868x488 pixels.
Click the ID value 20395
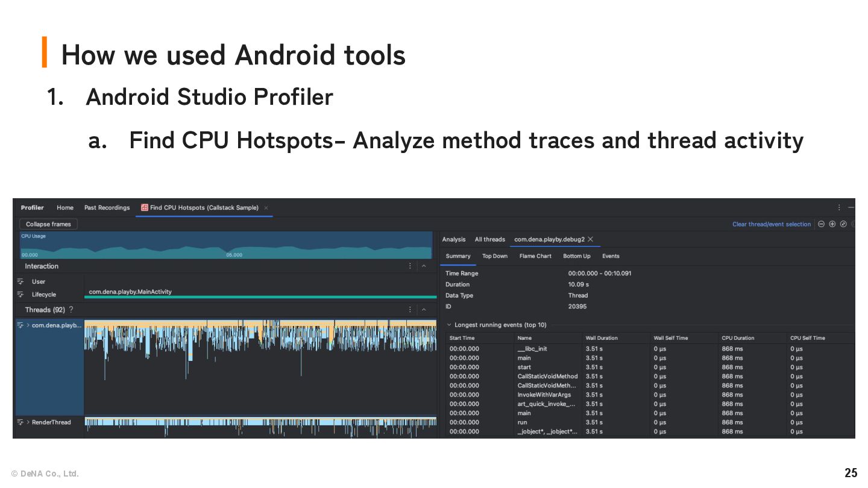click(x=577, y=307)
